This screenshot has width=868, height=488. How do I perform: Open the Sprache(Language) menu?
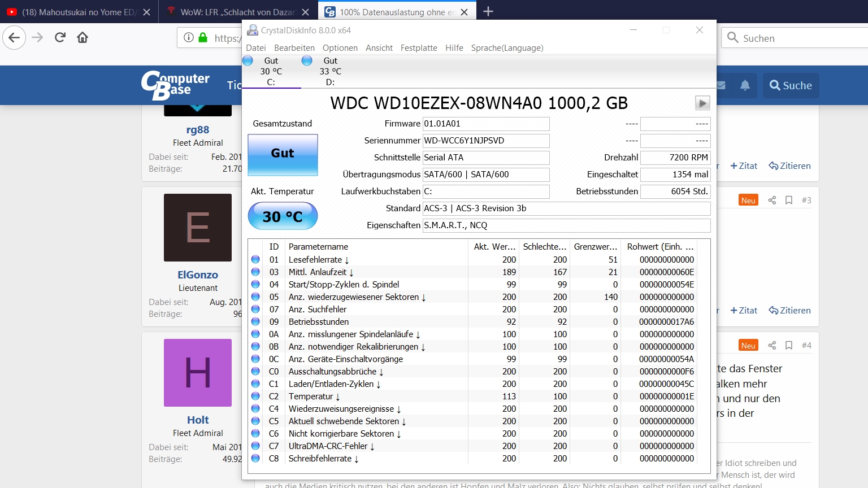pos(507,48)
